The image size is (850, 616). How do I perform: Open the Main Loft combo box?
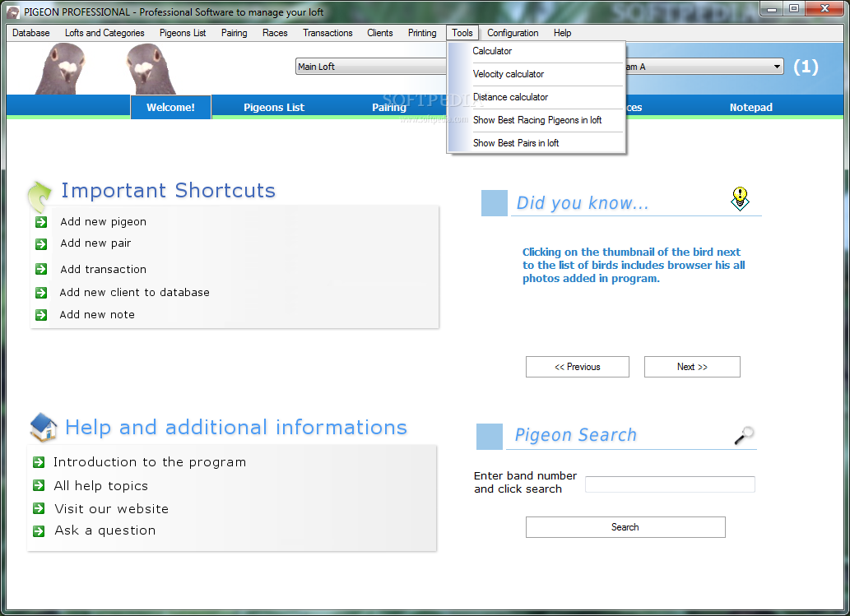371,67
